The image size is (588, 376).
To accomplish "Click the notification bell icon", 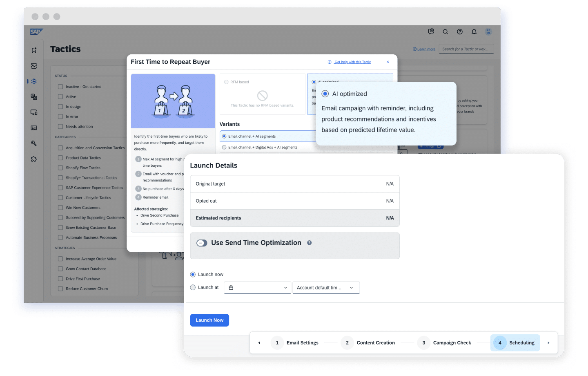I will [474, 32].
